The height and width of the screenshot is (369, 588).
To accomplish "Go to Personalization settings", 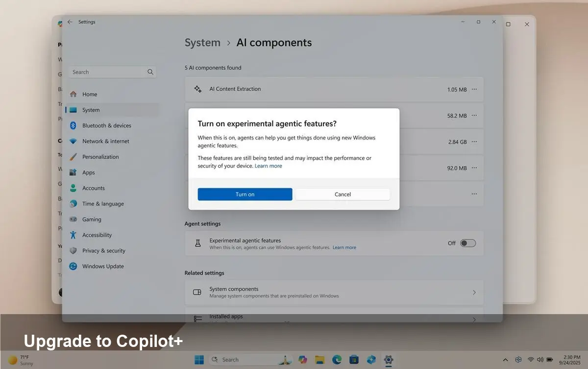I will pos(100,156).
